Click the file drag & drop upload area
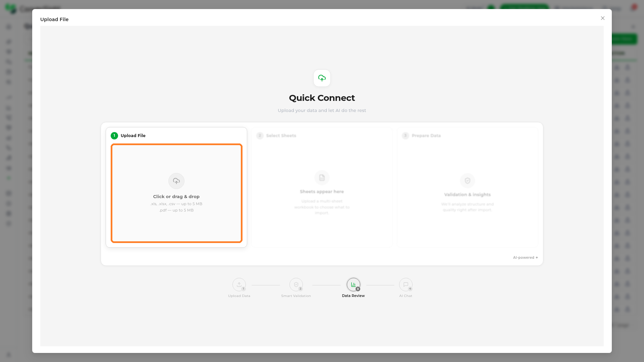 click(176, 193)
